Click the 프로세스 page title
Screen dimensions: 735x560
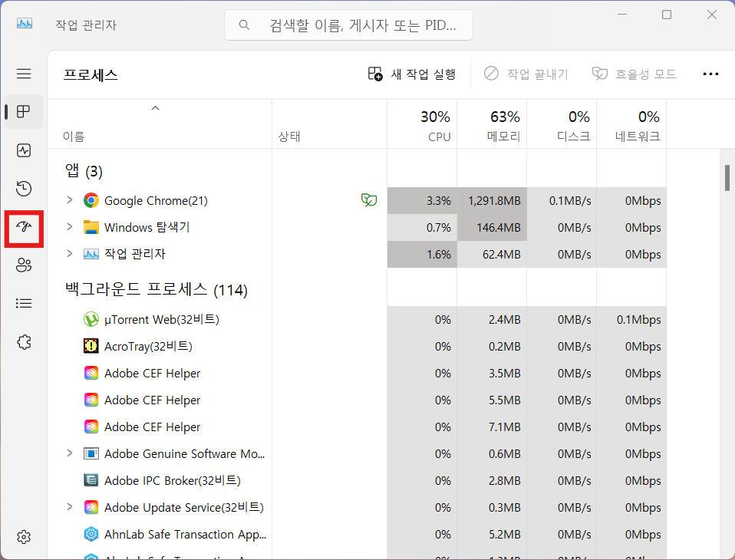point(91,75)
